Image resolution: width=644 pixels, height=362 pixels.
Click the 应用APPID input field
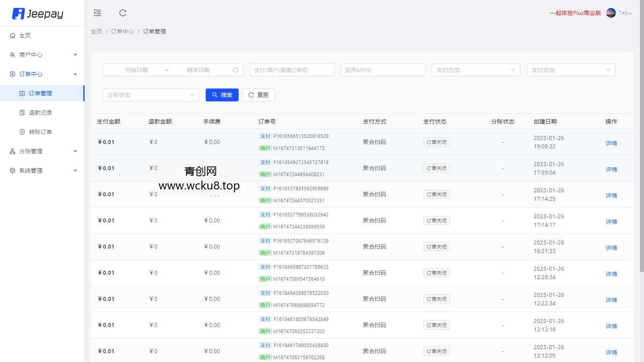pos(383,70)
